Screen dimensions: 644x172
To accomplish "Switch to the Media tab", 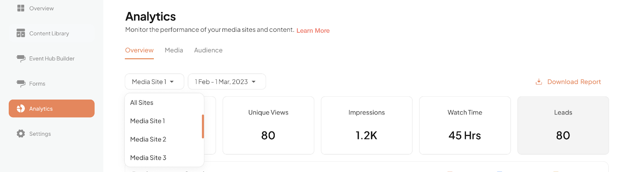I will pos(174,50).
